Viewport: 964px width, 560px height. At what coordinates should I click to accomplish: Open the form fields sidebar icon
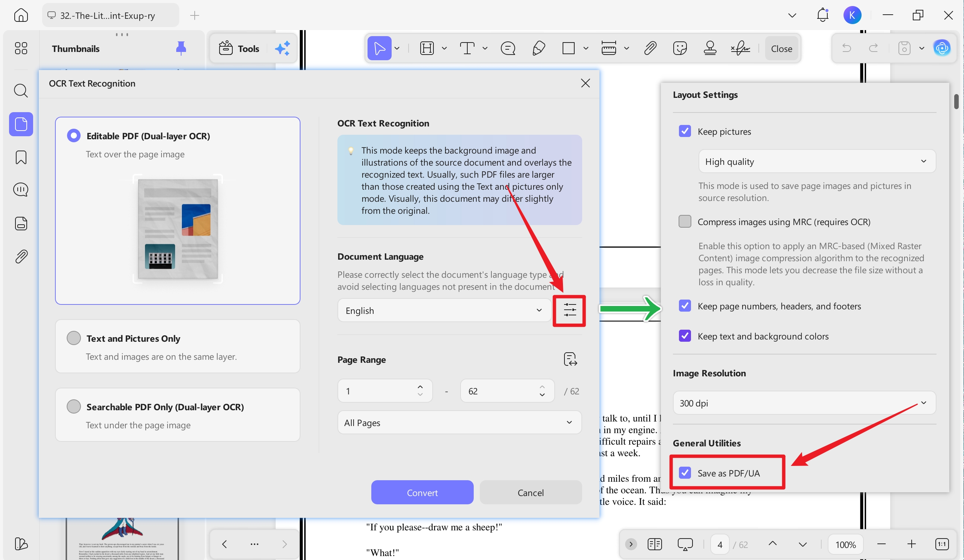[21, 223]
